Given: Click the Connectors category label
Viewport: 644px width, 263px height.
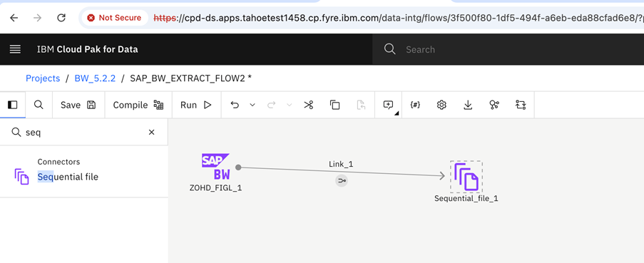Looking at the screenshot, I should click(x=58, y=162).
